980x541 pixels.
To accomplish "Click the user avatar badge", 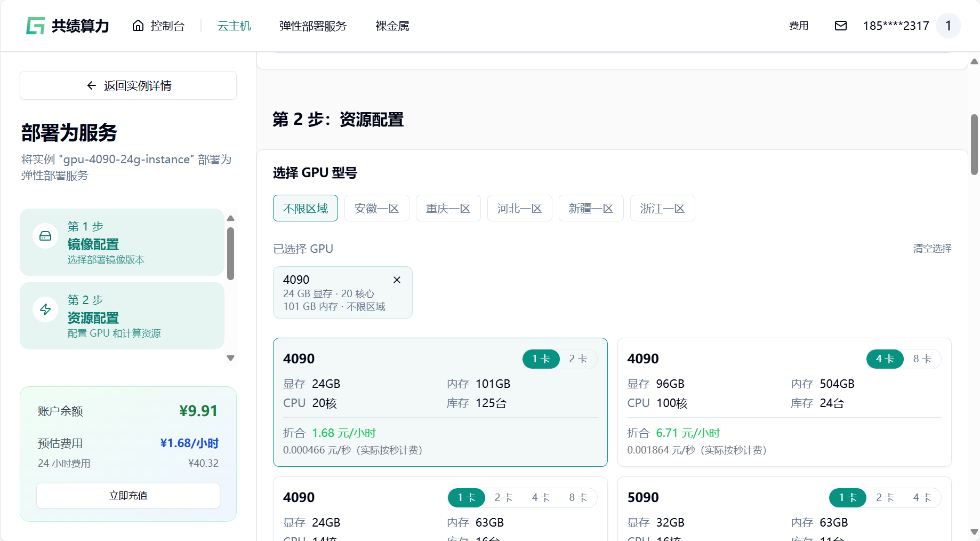I will 948,26.
